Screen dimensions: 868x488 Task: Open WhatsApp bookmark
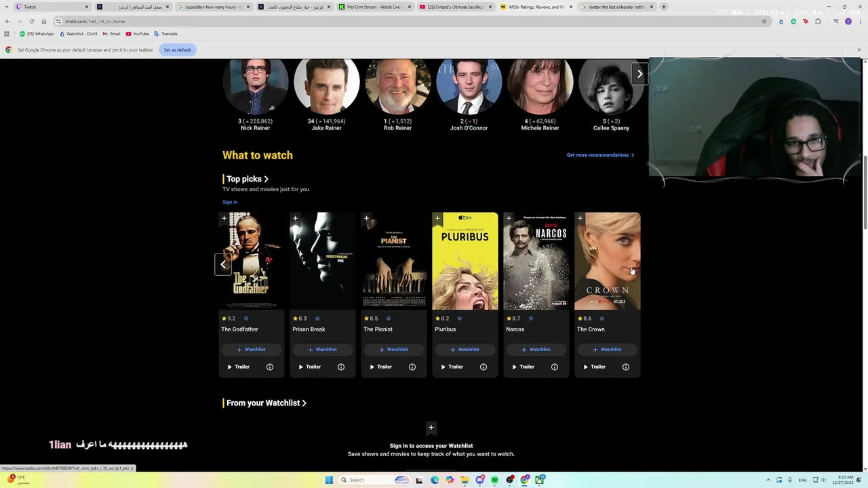[x=37, y=34]
